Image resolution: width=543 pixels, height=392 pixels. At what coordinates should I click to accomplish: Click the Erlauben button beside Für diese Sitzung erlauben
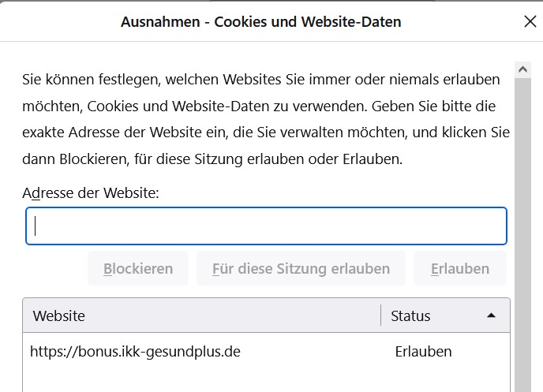click(x=460, y=269)
